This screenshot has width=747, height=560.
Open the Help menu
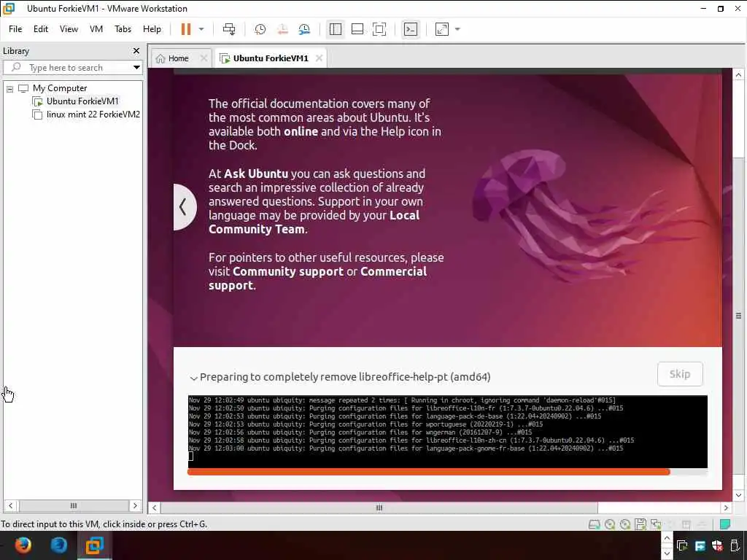coord(152,29)
